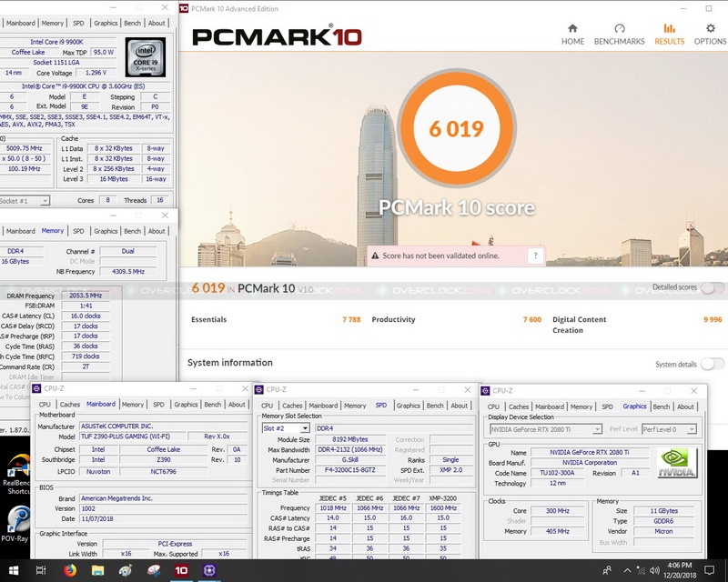The height and width of the screenshot is (582, 728).
Task: Switch to the CPU tab in the Graphics window
Action: (x=493, y=406)
